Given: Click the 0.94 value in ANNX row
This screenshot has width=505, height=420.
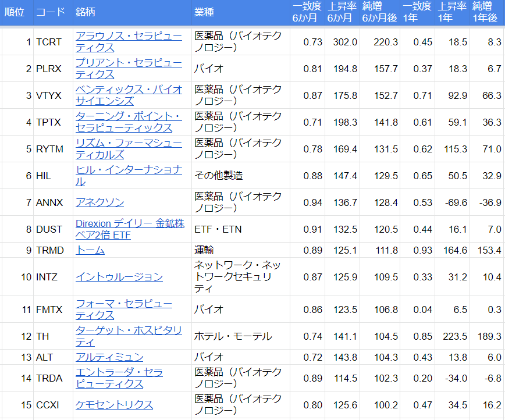Looking at the screenshot, I should 313,202.
